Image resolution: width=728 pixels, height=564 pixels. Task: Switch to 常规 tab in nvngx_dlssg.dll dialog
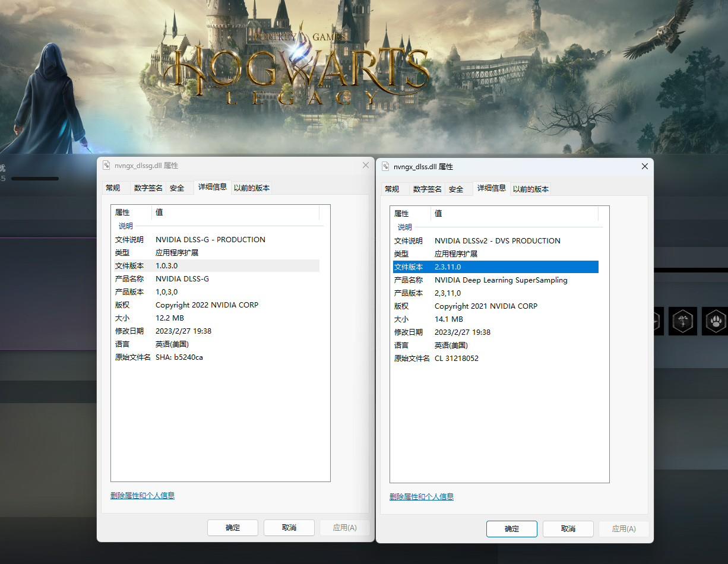(113, 188)
